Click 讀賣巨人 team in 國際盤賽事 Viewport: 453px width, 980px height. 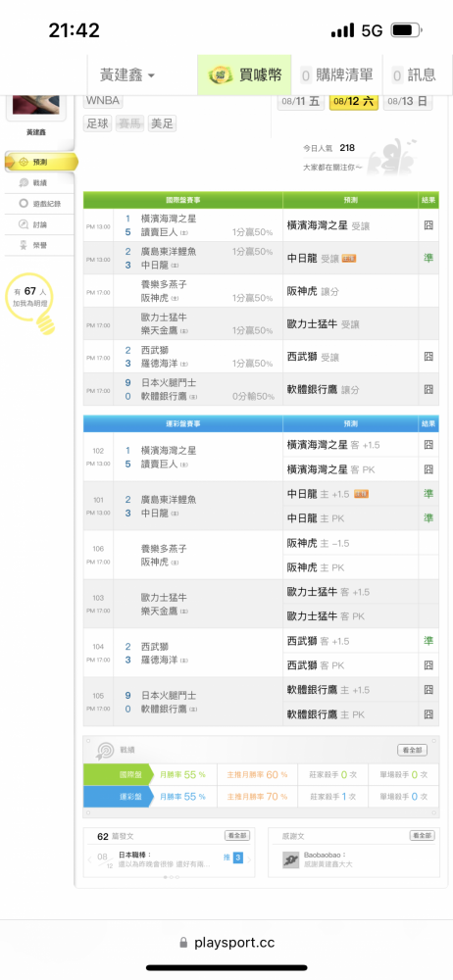(x=160, y=232)
